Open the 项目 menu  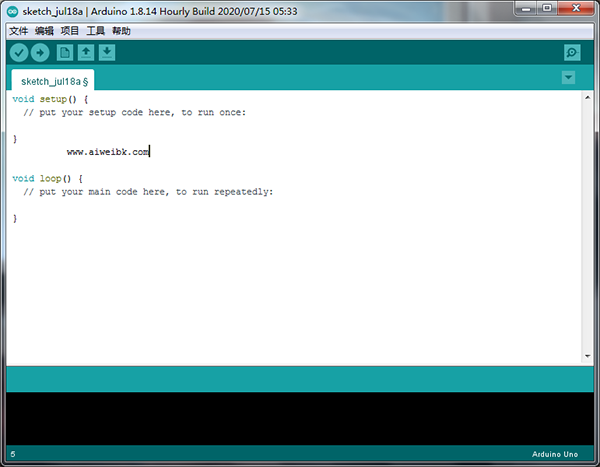click(x=70, y=31)
